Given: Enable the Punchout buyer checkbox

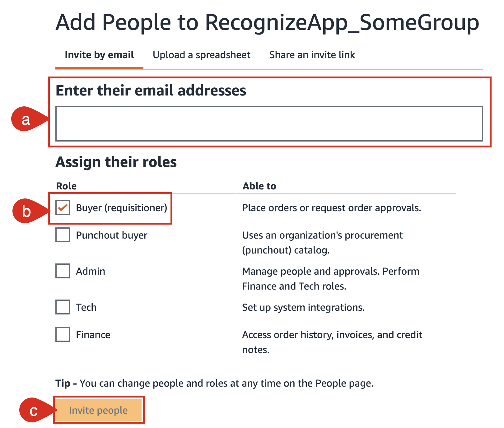Looking at the screenshot, I should tap(63, 235).
